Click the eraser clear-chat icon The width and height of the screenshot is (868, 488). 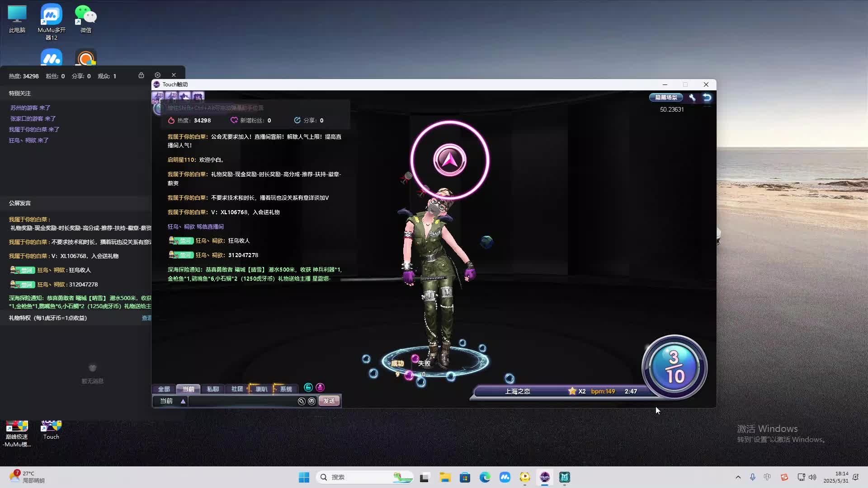pyautogui.click(x=302, y=401)
